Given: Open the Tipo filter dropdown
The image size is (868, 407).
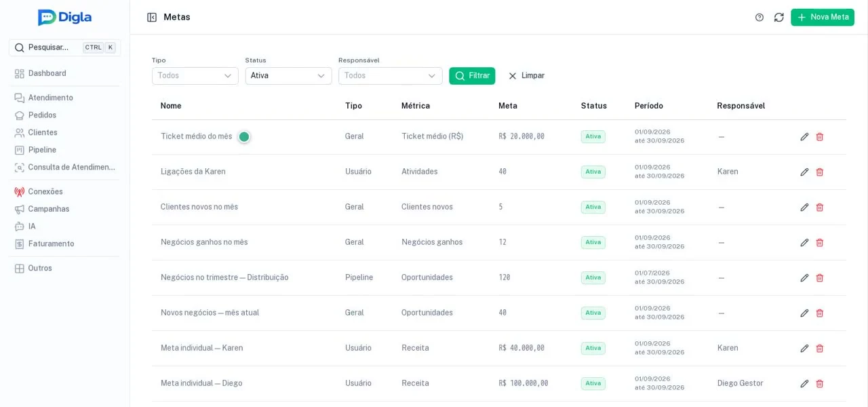Looking at the screenshot, I should pyautogui.click(x=195, y=76).
